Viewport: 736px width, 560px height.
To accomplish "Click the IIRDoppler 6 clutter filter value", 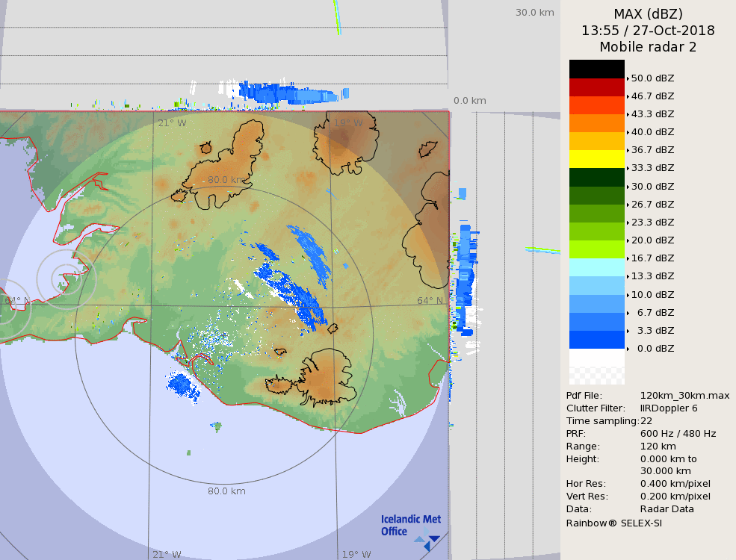I will (669, 408).
